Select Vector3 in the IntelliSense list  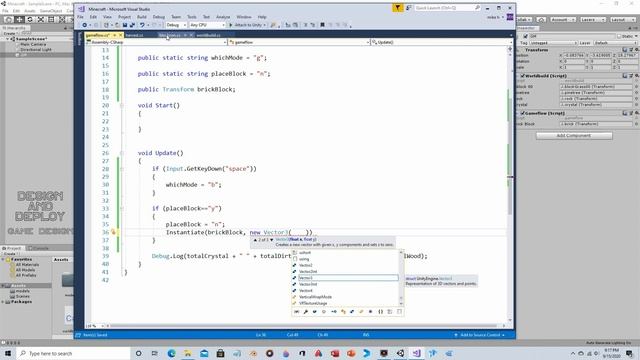[348, 278]
